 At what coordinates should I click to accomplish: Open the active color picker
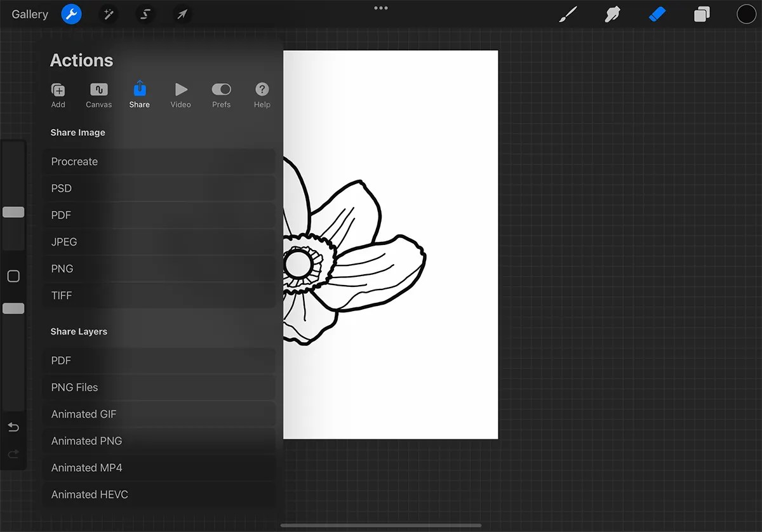point(746,14)
